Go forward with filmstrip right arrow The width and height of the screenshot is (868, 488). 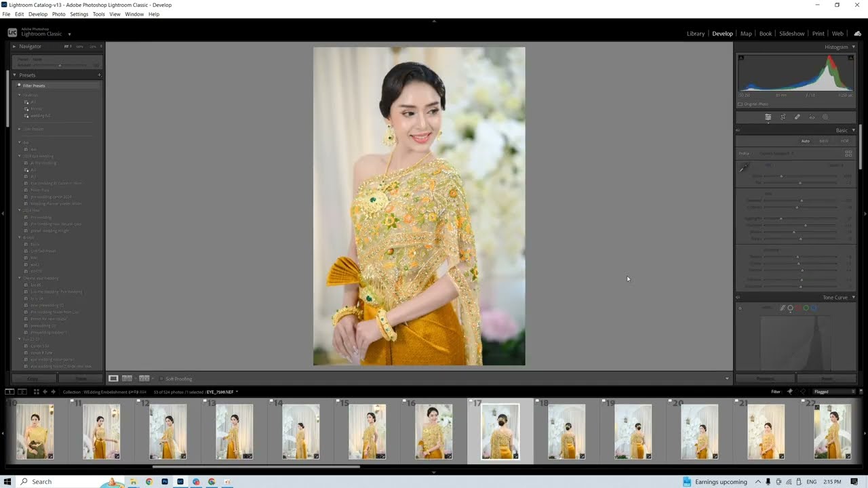(53, 392)
